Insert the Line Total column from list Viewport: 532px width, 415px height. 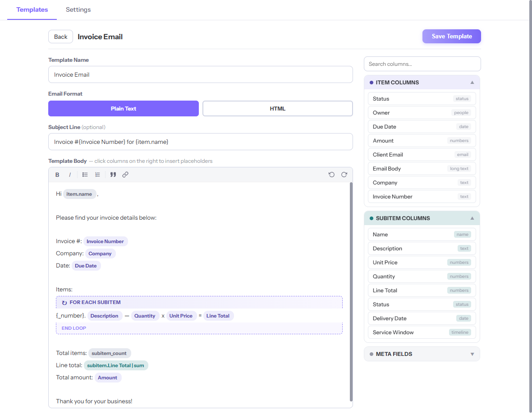pyautogui.click(x=422, y=290)
